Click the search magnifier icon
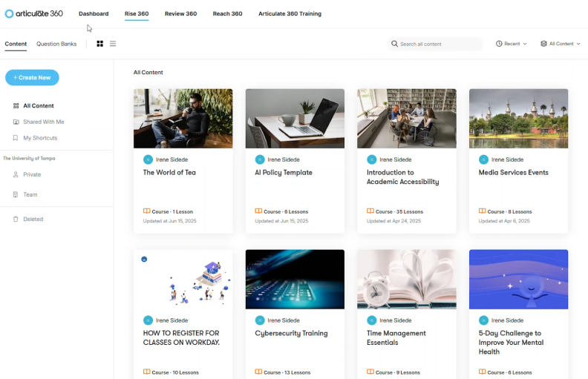588x379 pixels. [x=394, y=44]
